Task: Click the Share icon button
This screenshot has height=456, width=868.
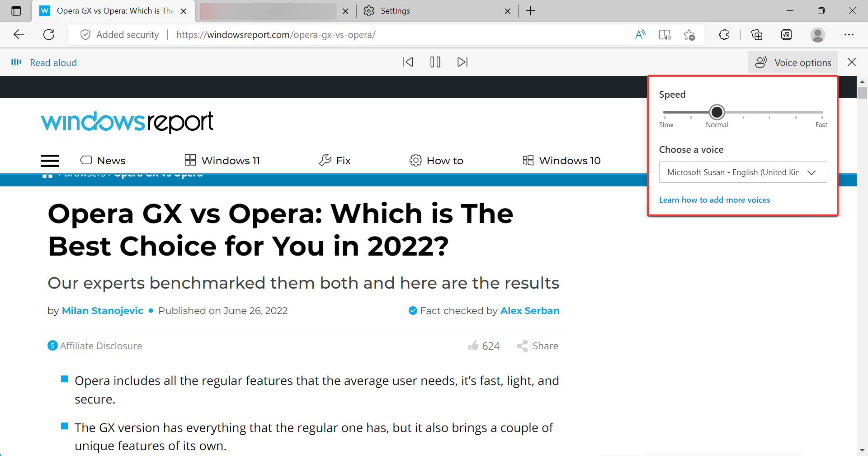Action: (x=522, y=346)
